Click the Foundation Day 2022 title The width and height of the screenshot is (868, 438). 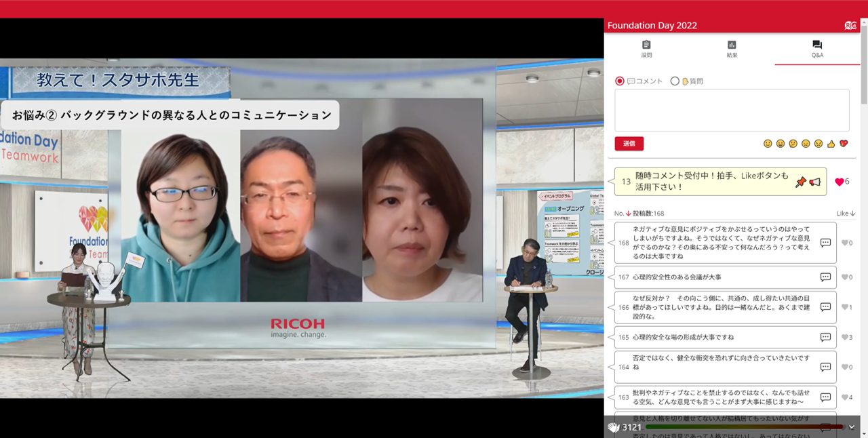pyautogui.click(x=652, y=26)
